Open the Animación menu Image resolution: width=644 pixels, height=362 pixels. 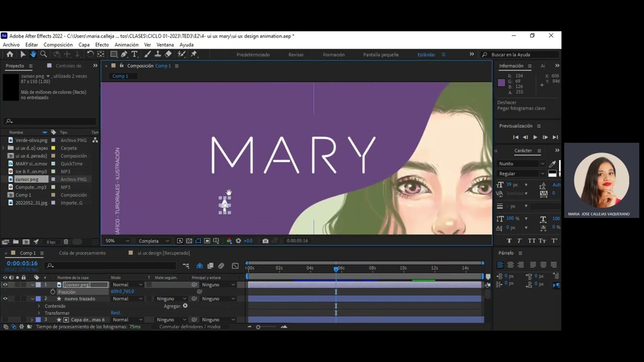point(126,45)
